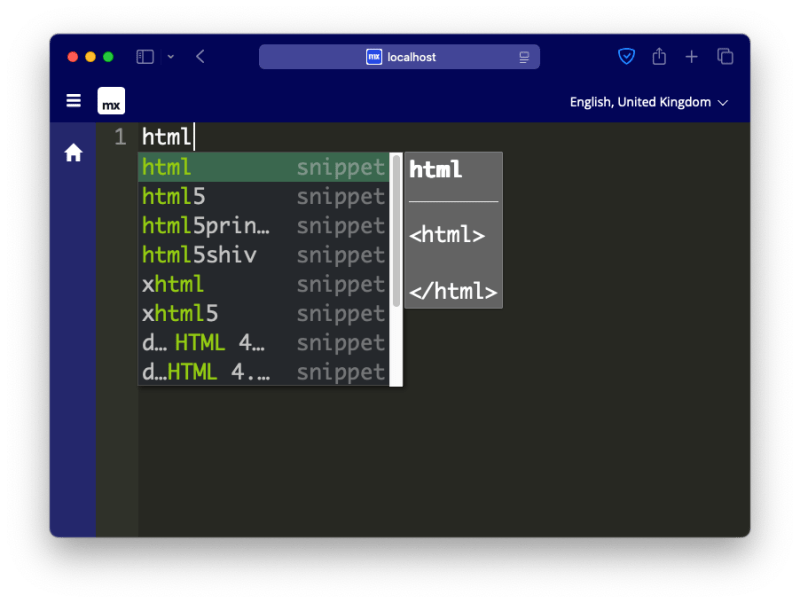Toggle the Safari sidebar visibility

point(144,57)
